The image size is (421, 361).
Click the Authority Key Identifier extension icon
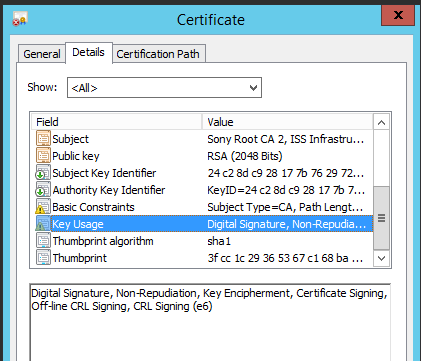point(43,190)
